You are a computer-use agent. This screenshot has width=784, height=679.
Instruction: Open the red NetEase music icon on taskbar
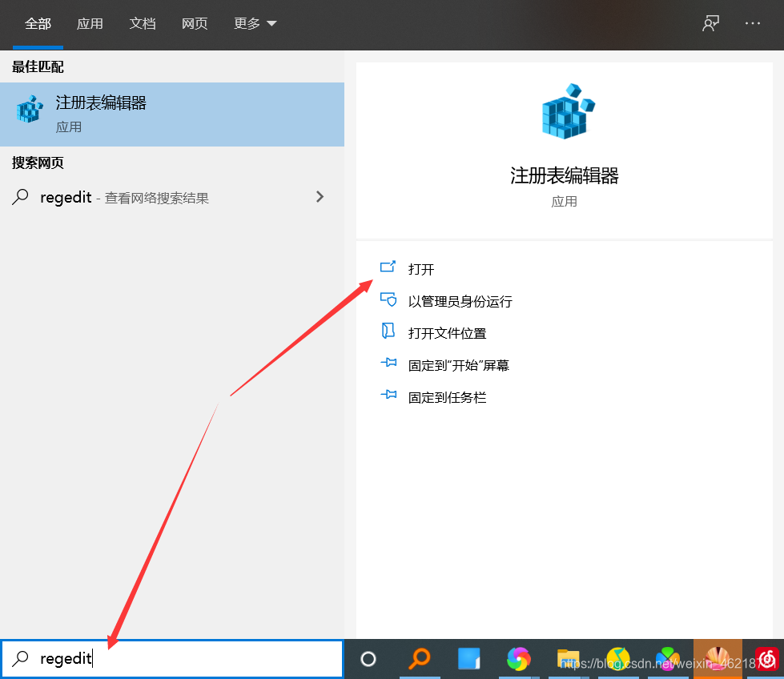click(767, 658)
